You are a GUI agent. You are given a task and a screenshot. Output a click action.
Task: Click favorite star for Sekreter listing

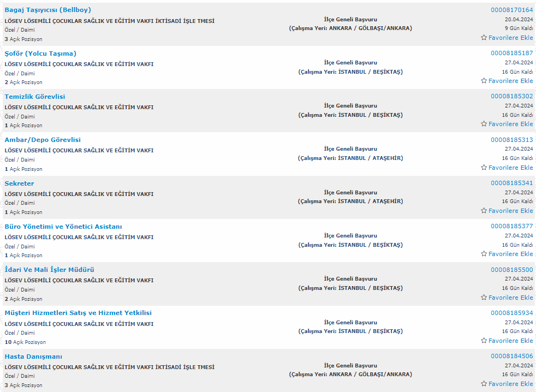click(484, 211)
